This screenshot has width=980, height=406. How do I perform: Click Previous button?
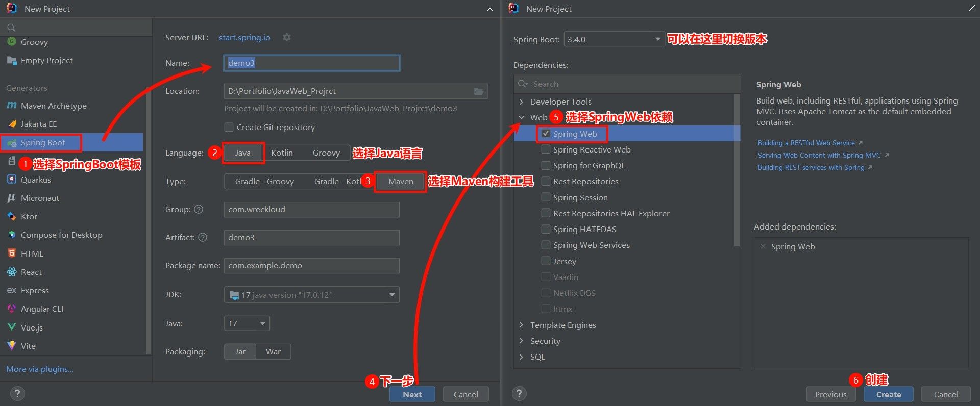(x=830, y=394)
